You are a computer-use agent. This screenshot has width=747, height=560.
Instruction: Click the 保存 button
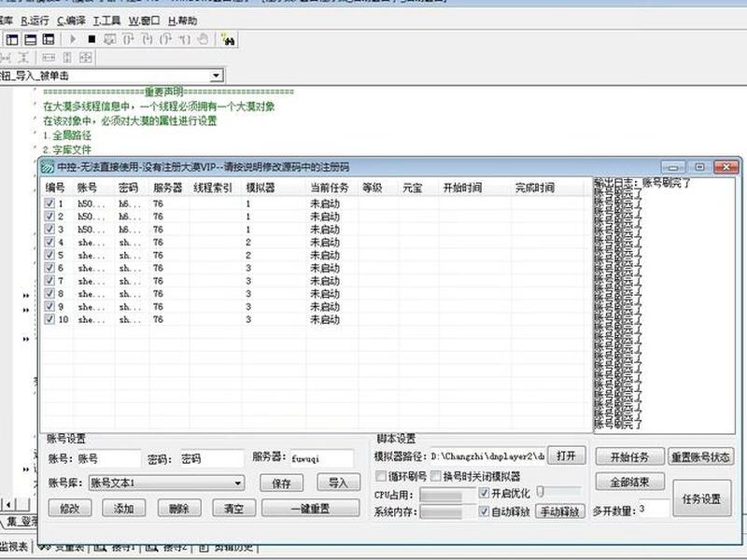(281, 483)
